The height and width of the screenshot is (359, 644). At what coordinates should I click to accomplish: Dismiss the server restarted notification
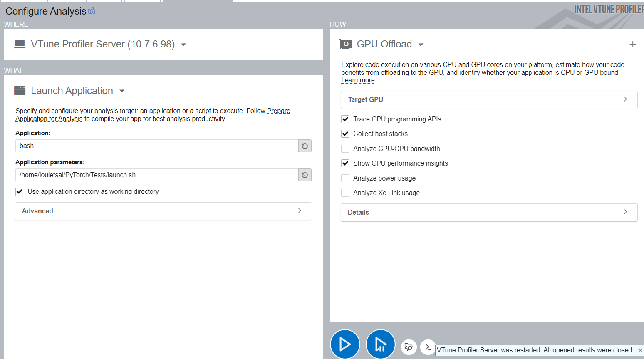coord(640,350)
